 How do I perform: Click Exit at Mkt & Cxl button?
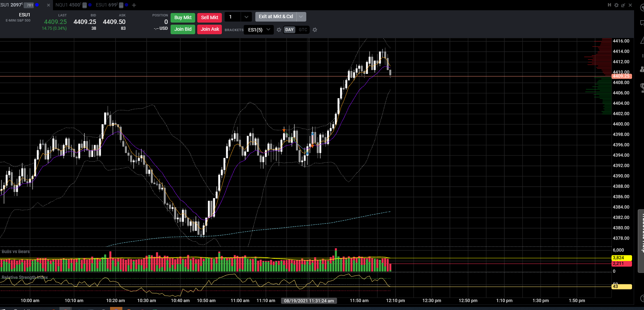tap(276, 17)
